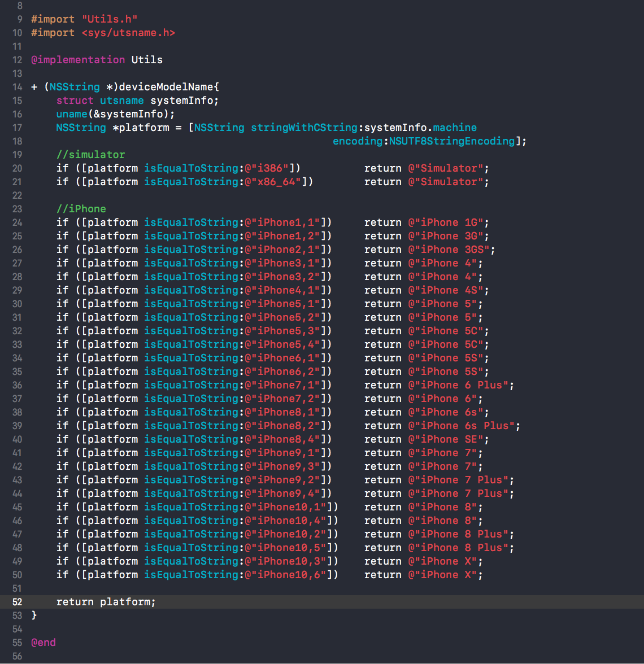Click the utsname type on line 15
The height and width of the screenshot is (664, 644).
click(121, 101)
